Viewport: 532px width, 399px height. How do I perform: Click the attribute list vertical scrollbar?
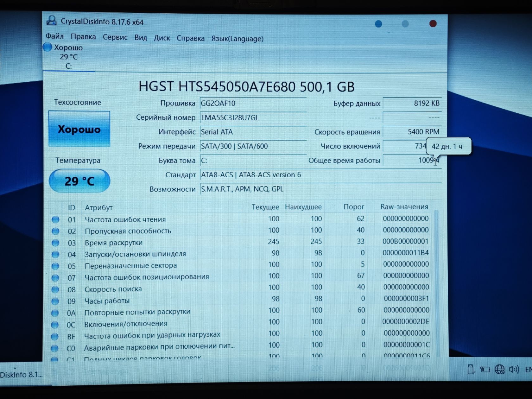point(436,283)
